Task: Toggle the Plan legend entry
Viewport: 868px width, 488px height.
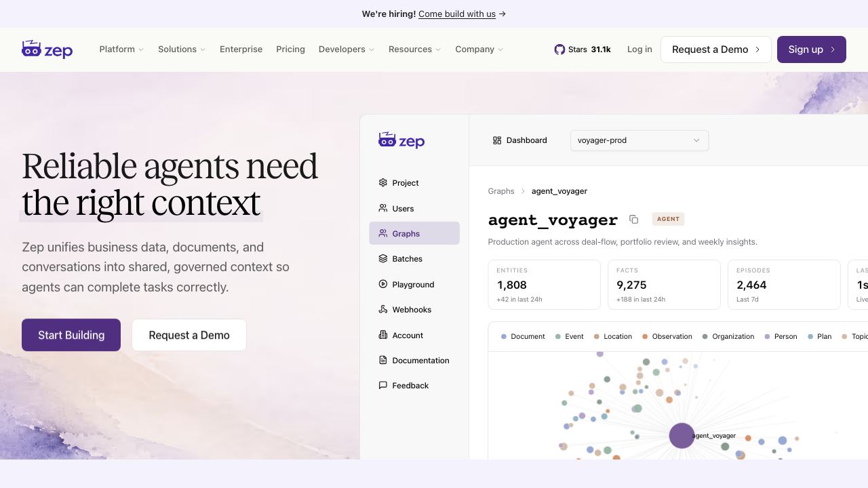Action: point(820,336)
